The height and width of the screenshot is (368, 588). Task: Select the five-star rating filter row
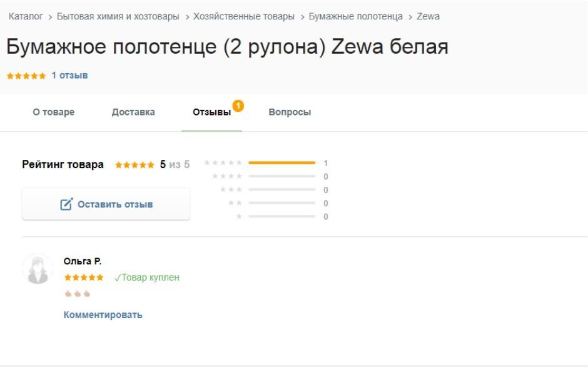266,163
